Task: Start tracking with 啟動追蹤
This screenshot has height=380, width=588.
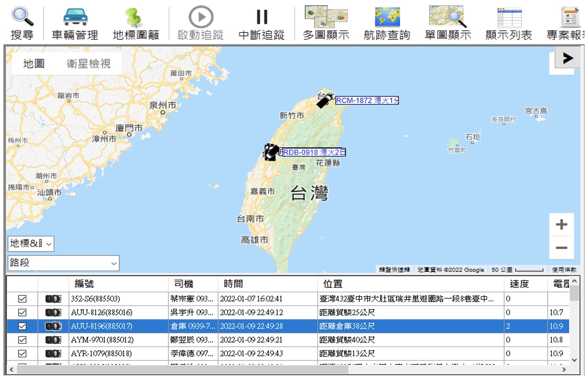Action: coord(200,23)
